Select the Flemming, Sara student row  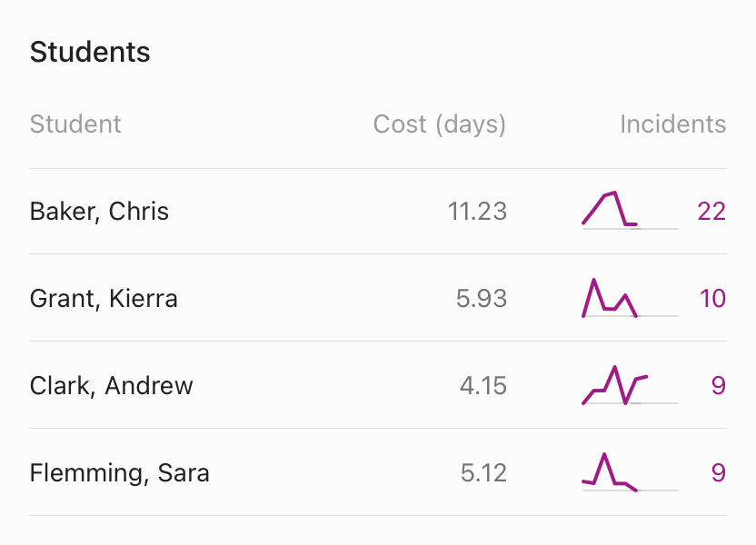tap(119, 473)
